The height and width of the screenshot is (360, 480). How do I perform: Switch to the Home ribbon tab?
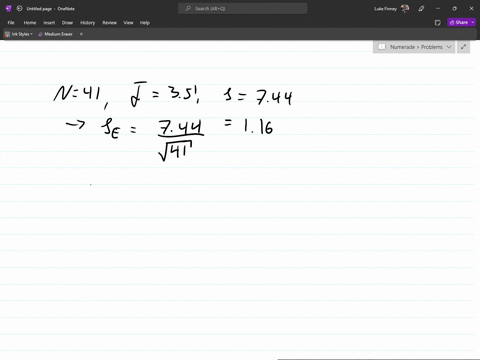click(x=30, y=23)
